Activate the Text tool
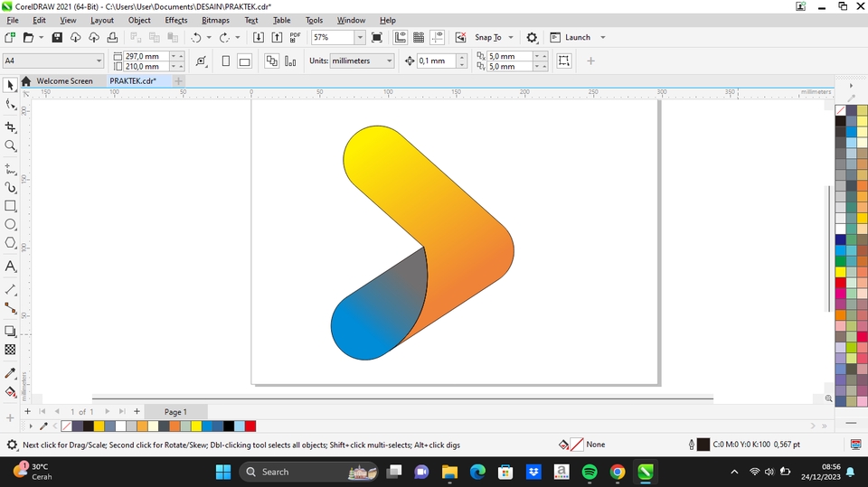The width and height of the screenshot is (868, 487). point(11,267)
